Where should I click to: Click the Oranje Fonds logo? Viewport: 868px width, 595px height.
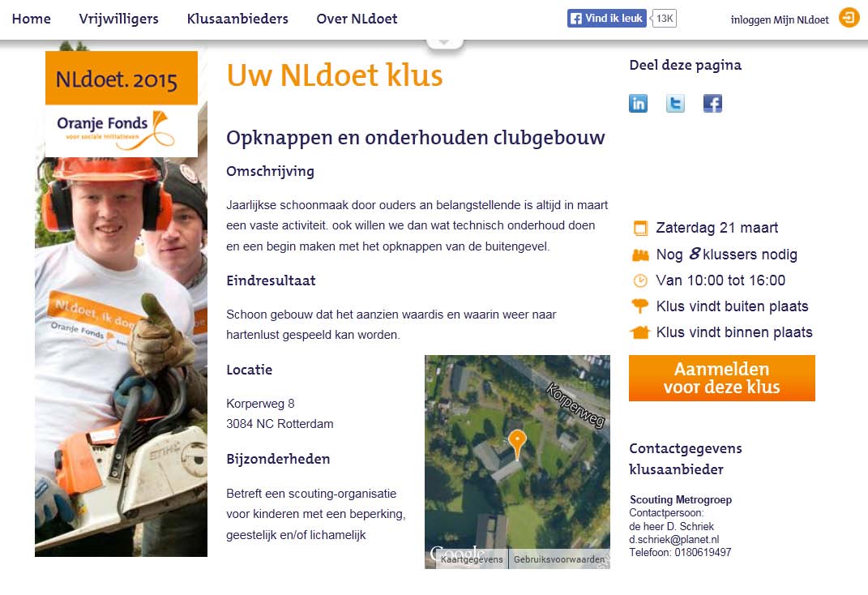116,131
